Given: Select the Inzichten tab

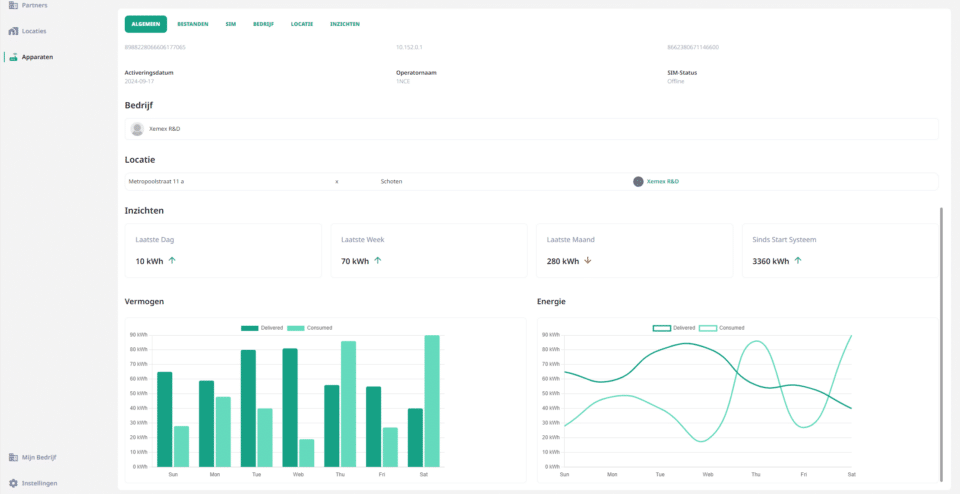Looking at the screenshot, I should 345,24.
